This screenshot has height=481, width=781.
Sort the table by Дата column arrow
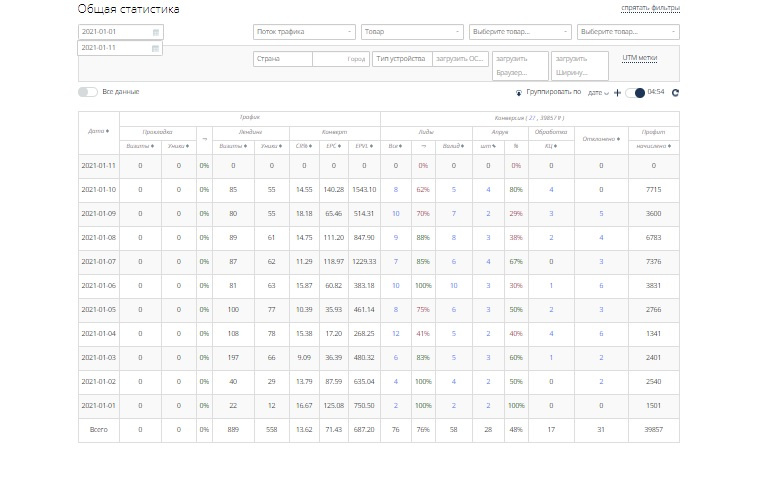107,131
